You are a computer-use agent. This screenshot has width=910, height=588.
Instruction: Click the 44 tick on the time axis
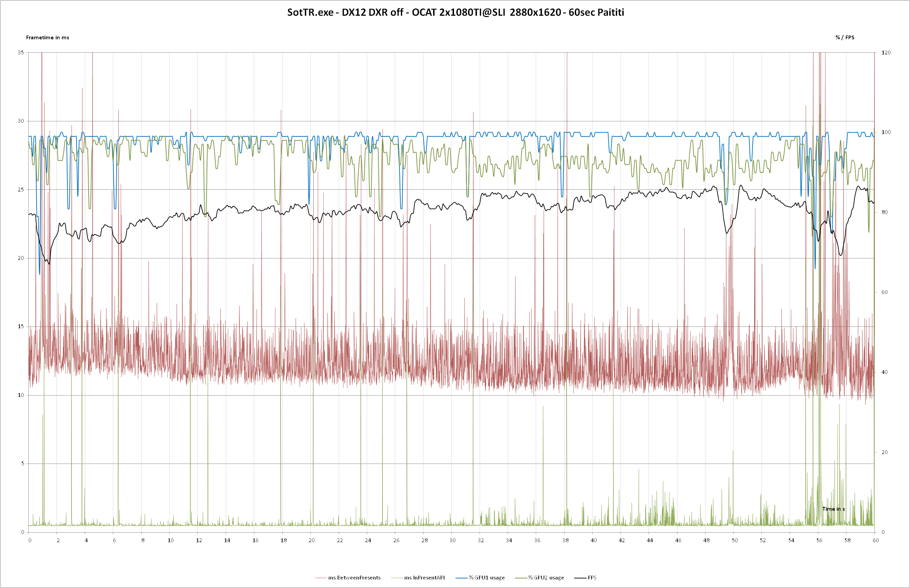(650, 540)
